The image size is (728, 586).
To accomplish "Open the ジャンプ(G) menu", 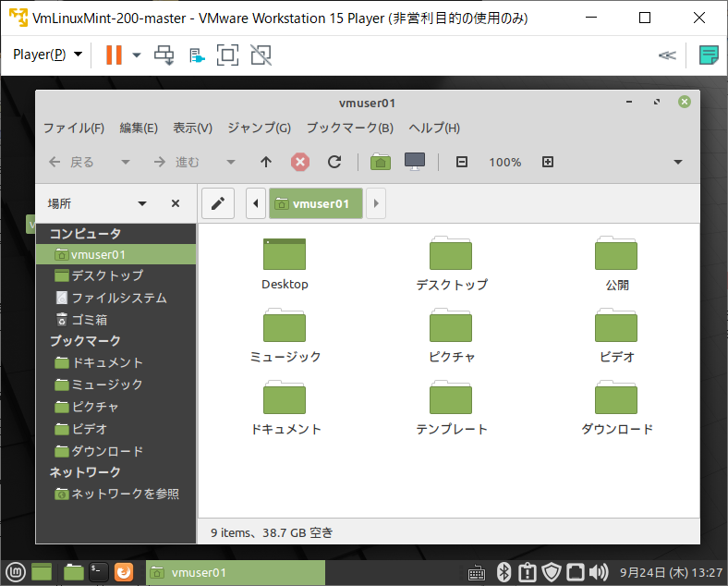I will (x=259, y=128).
